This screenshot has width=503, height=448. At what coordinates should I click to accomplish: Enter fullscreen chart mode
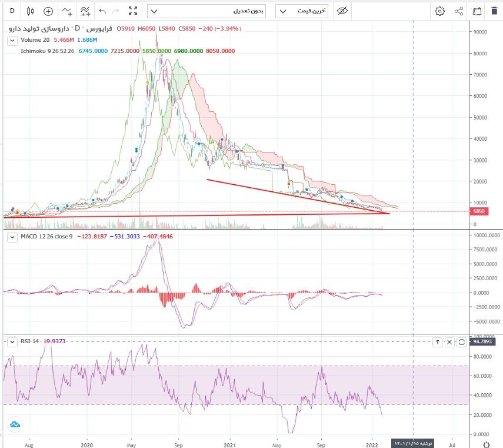(133, 11)
